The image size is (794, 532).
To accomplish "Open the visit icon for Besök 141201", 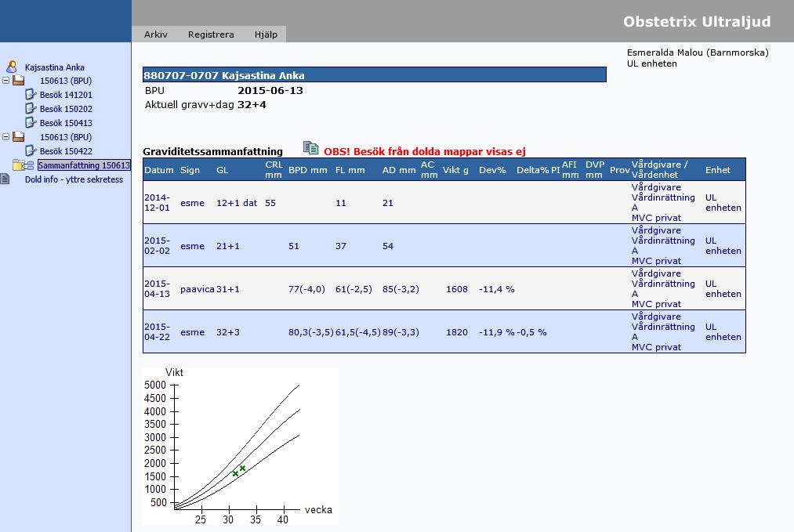I will [x=31, y=94].
